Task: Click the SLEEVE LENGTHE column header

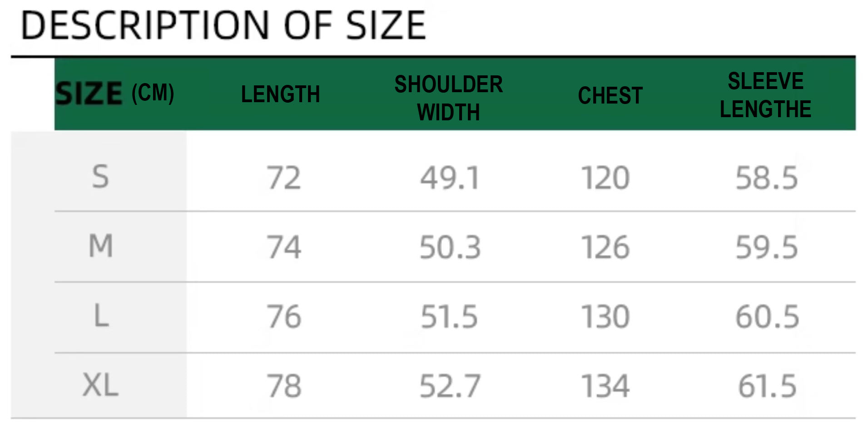Action: click(x=765, y=95)
